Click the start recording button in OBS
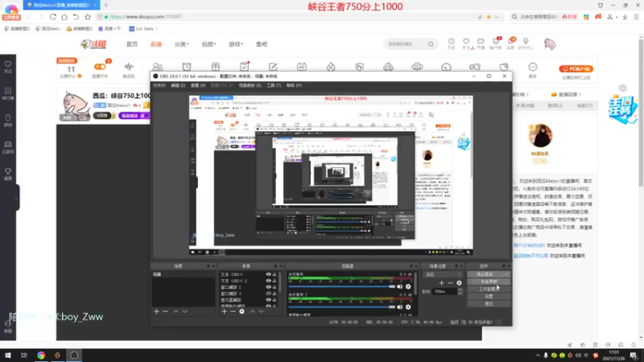This screenshot has width=644, height=362. point(489,282)
